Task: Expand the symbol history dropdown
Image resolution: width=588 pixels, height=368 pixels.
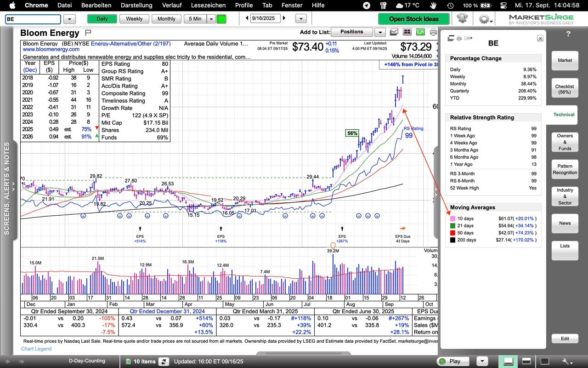Action: click(x=69, y=19)
